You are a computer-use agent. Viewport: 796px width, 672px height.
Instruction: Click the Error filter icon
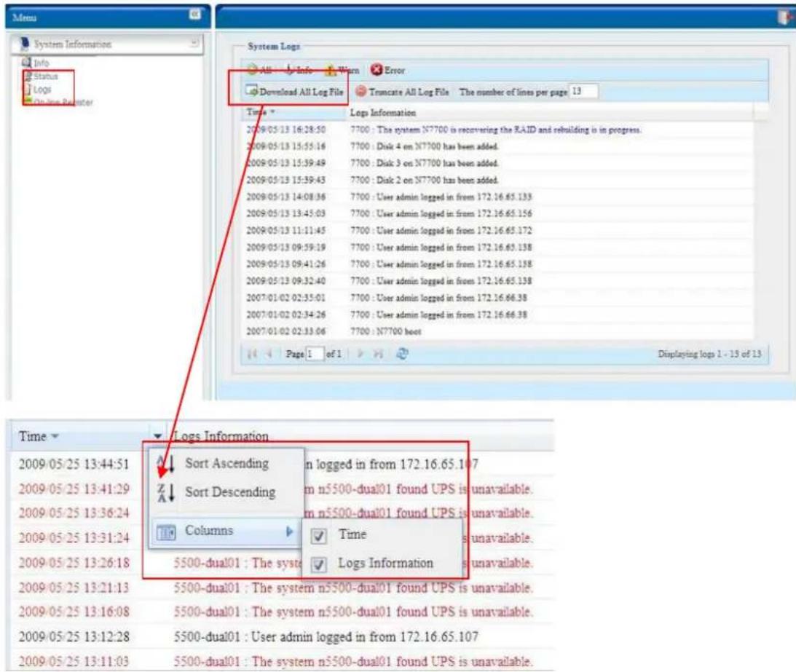(x=377, y=71)
